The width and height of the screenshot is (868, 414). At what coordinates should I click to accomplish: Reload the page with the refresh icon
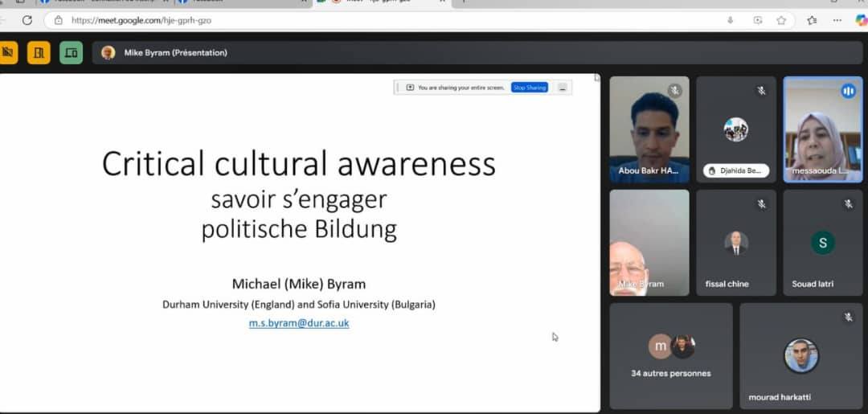(27, 20)
